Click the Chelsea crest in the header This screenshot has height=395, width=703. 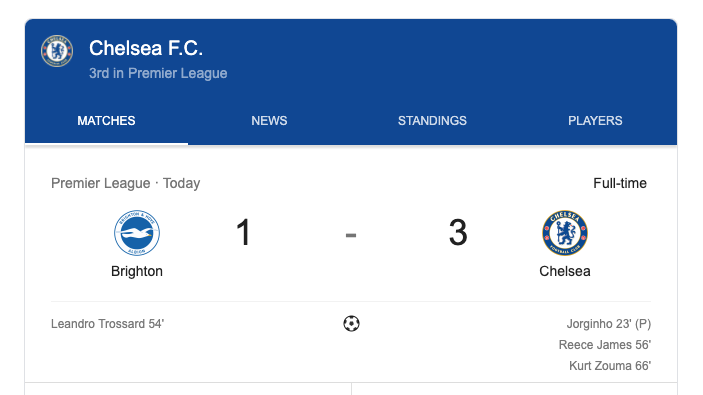(57, 51)
